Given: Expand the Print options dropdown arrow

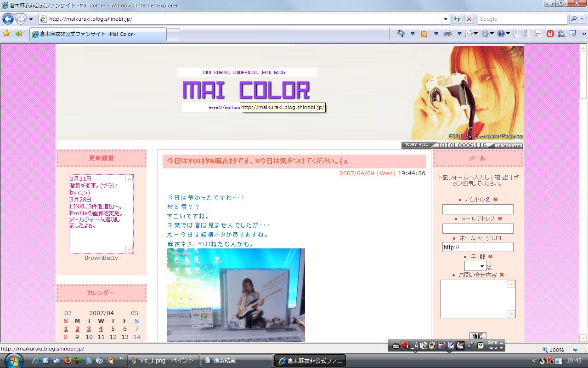Looking at the screenshot, I should tap(459, 34).
